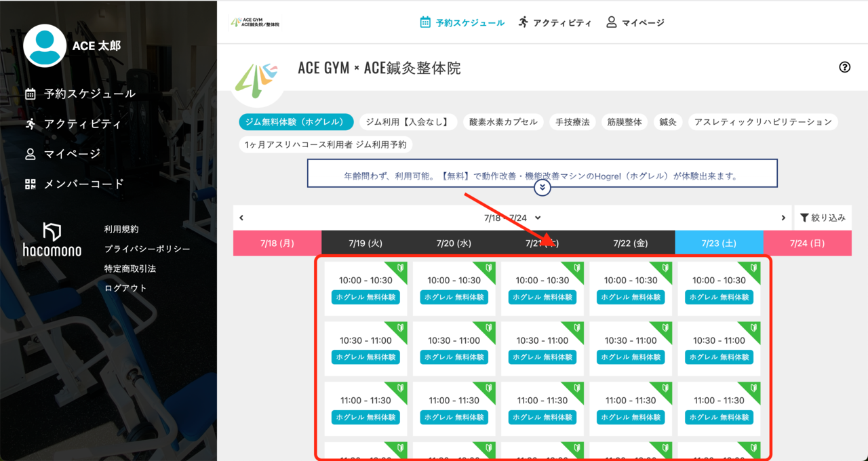
Task: Book 10:00 - 10:30 slot on 7/21
Action: tap(542, 289)
